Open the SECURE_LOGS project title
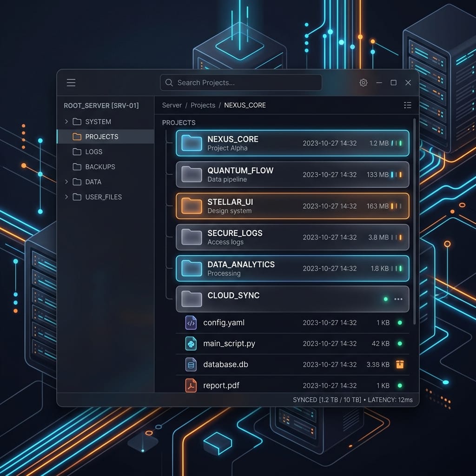Screen dimensions: 476x476 click(235, 233)
